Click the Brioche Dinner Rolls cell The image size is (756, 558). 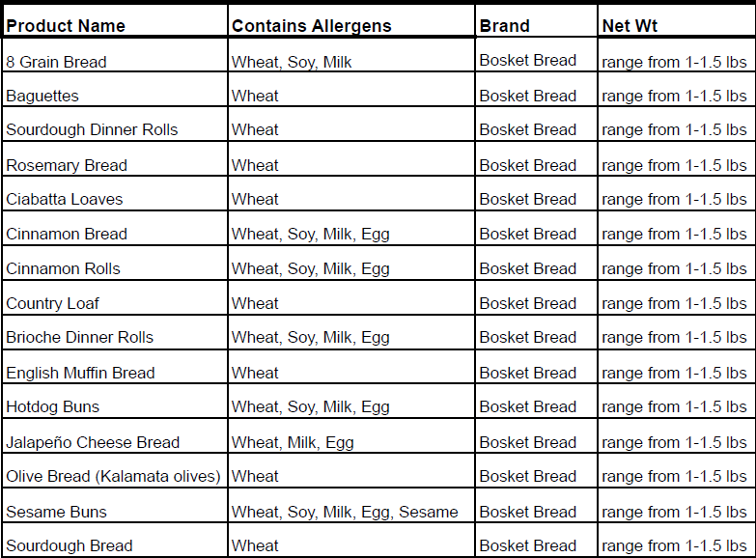(80, 337)
